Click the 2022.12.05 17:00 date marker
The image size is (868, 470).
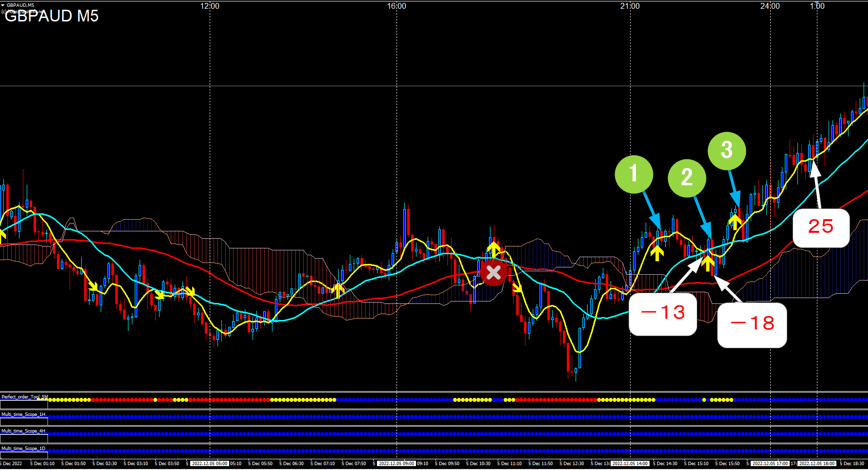click(x=770, y=464)
